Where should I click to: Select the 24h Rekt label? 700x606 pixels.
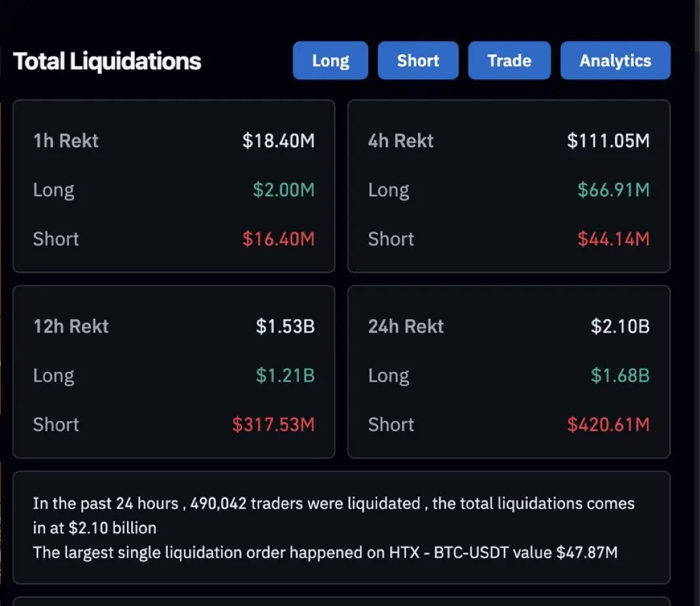406,327
